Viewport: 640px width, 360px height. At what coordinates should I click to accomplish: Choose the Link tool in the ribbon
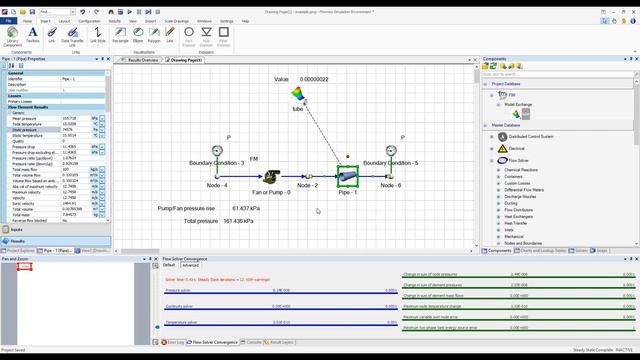[x=52, y=35]
